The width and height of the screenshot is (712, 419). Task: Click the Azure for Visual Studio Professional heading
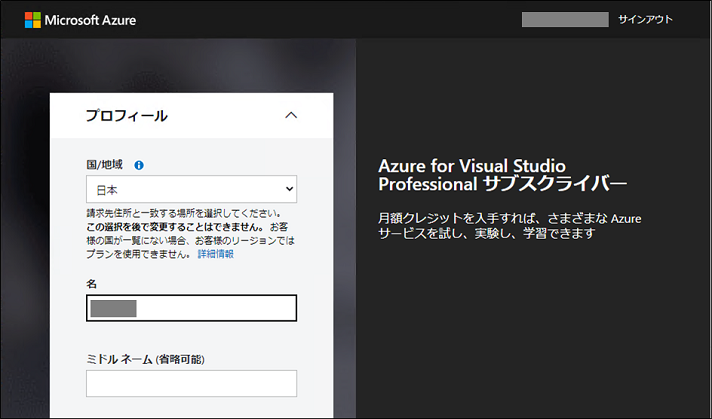pos(503,175)
